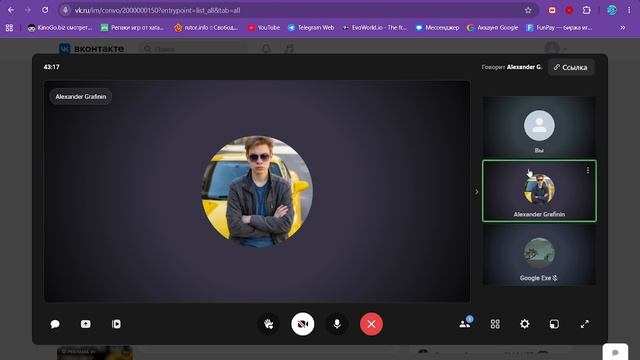
Task: Open Telegram Web bookmark
Action: click(311, 28)
